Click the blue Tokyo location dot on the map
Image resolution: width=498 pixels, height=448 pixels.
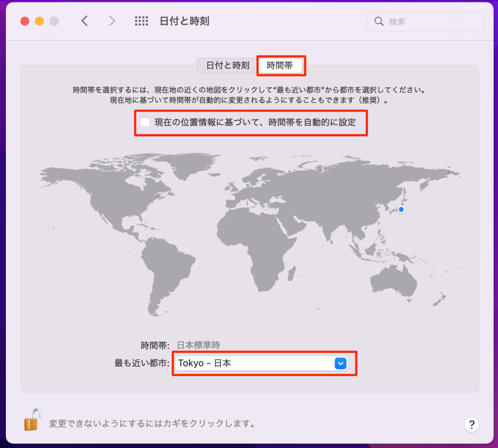pyautogui.click(x=401, y=209)
